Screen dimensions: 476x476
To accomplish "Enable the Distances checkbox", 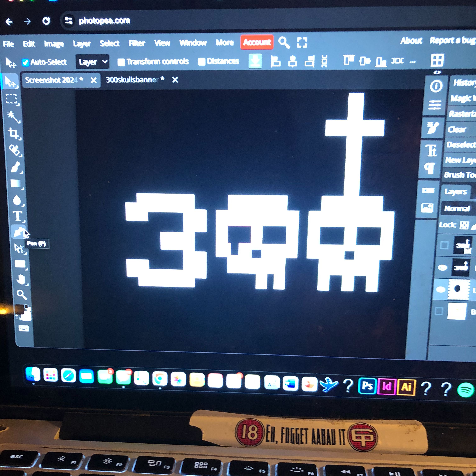I will [x=201, y=62].
